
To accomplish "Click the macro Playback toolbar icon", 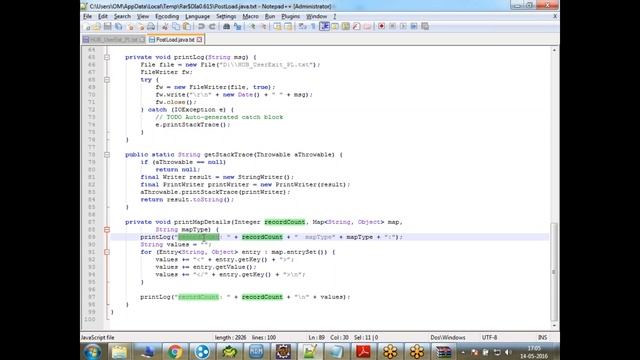I will click(x=403, y=27).
